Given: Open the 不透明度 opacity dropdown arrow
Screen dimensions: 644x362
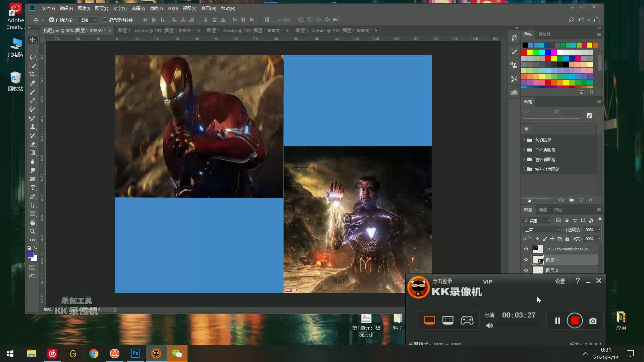Looking at the screenshot, I should point(599,230).
